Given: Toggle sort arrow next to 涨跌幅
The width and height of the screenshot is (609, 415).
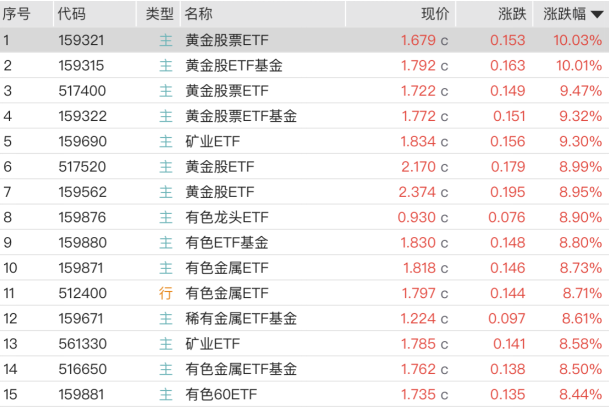Looking at the screenshot, I should [597, 15].
